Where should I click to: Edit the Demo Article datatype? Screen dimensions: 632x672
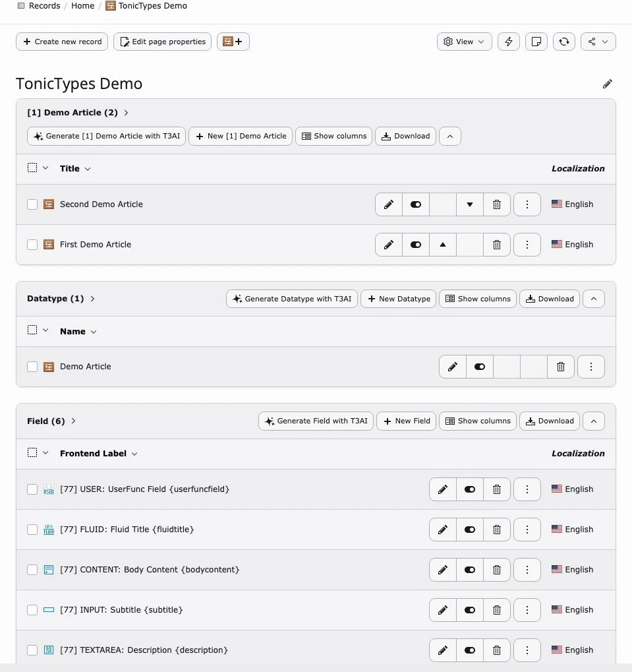453,367
